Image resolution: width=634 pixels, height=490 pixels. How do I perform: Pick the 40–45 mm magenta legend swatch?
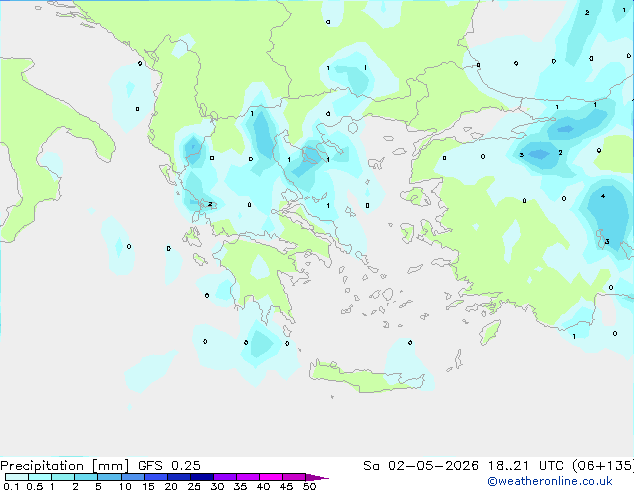coord(271,477)
